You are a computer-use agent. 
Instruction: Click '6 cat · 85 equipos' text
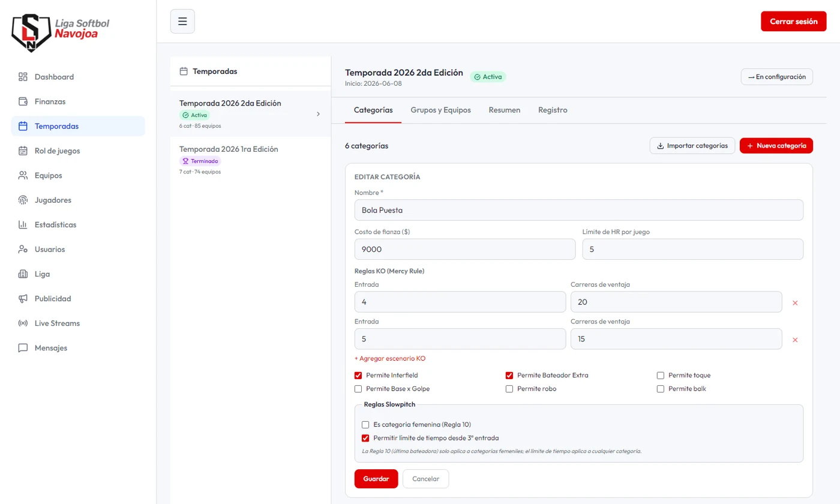[200, 126]
